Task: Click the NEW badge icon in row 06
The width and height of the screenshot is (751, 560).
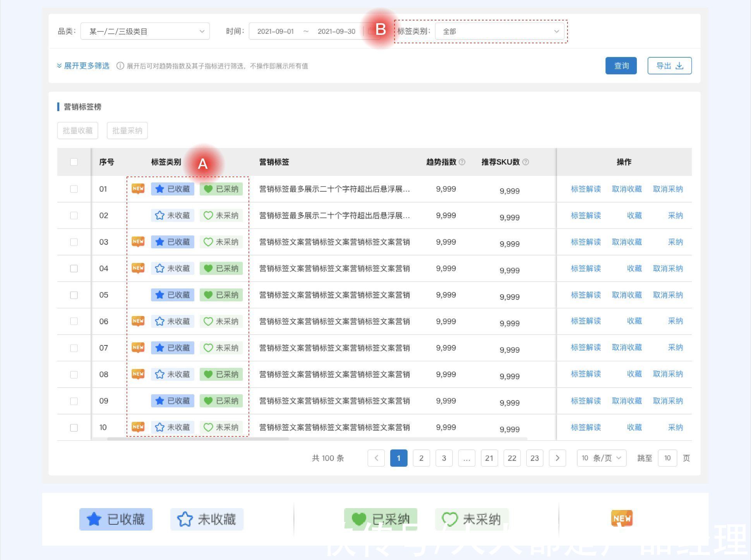Action: coord(138,321)
